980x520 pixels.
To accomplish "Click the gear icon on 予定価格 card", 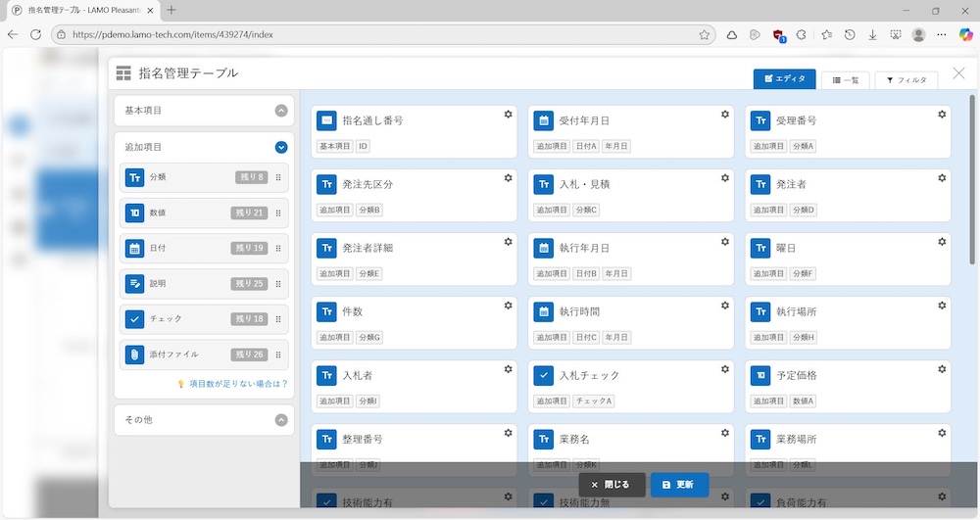I will point(942,369).
